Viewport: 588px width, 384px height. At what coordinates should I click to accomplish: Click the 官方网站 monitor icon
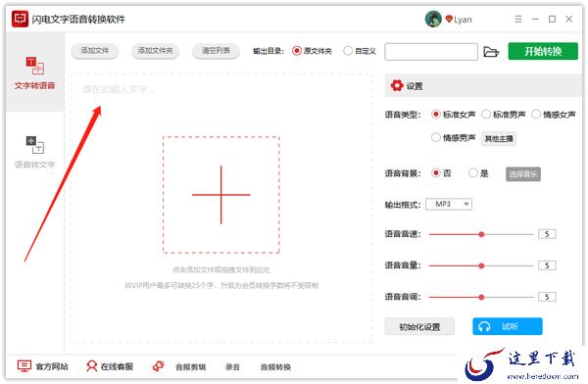coord(24,366)
